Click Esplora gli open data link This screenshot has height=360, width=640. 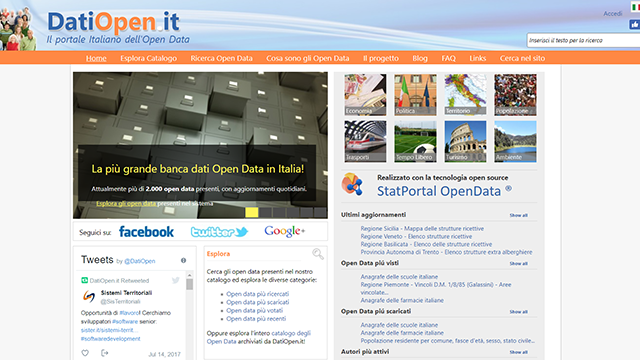(126, 203)
